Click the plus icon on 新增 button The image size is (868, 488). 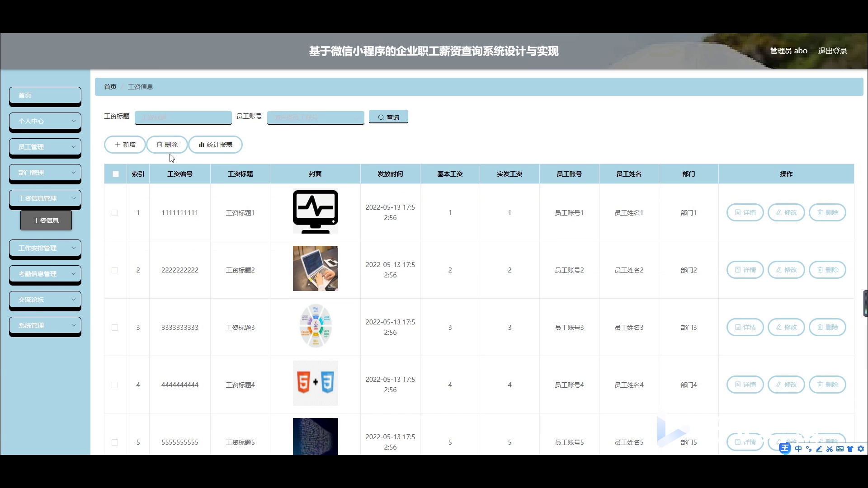(x=117, y=145)
